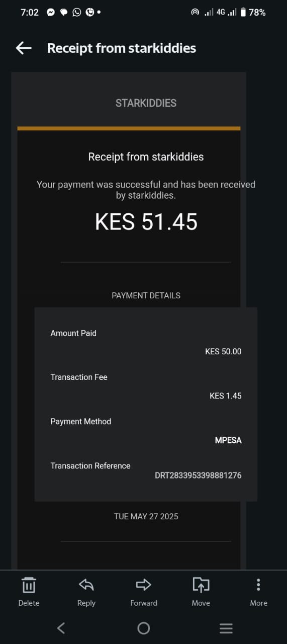Viewport: 287px width, 644px height.
Task: Tap the STARKIDDIES header title
Action: click(x=146, y=103)
